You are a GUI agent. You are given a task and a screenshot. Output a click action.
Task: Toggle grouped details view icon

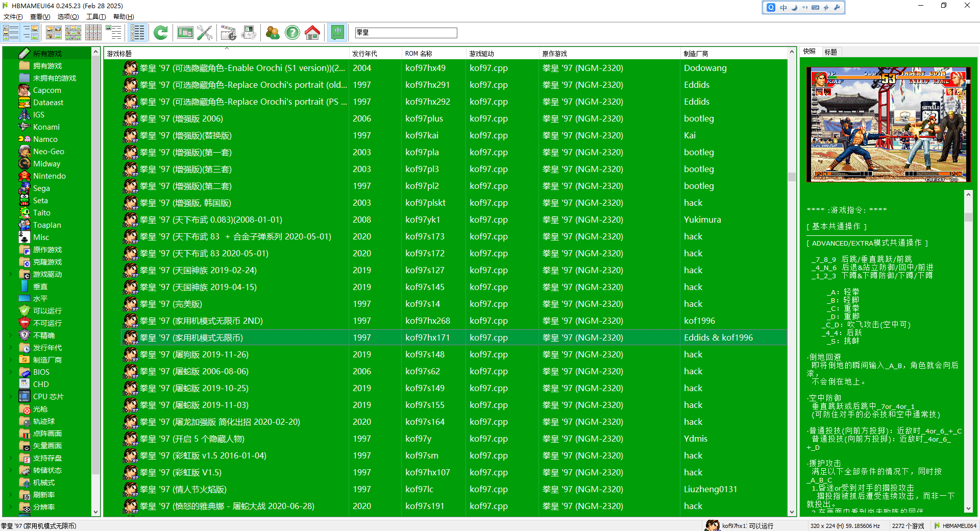tap(137, 33)
